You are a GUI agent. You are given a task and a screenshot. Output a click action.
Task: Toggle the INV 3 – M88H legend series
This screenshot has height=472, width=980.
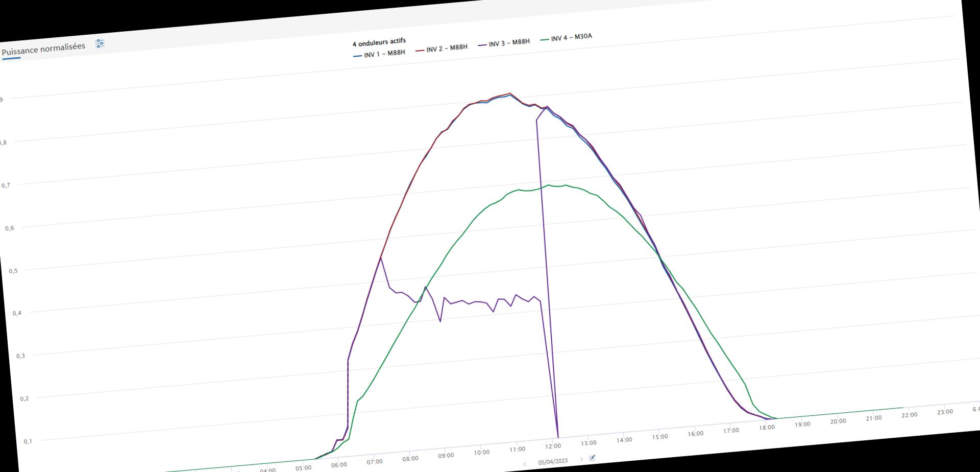pos(504,43)
